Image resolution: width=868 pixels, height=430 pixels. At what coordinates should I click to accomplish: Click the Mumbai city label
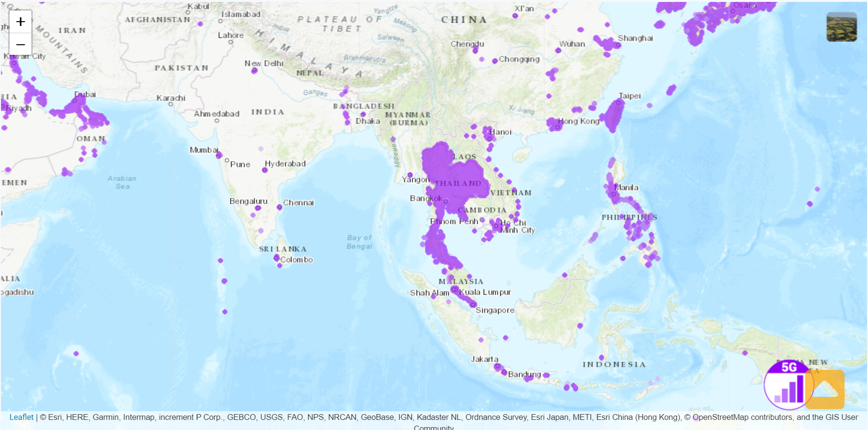pos(204,150)
